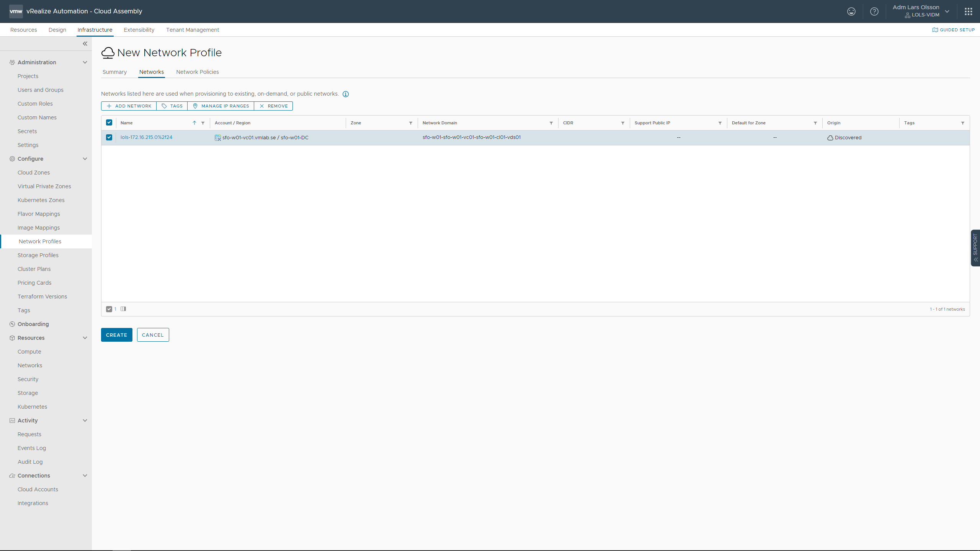Filter the Default for Zone column

click(x=815, y=123)
